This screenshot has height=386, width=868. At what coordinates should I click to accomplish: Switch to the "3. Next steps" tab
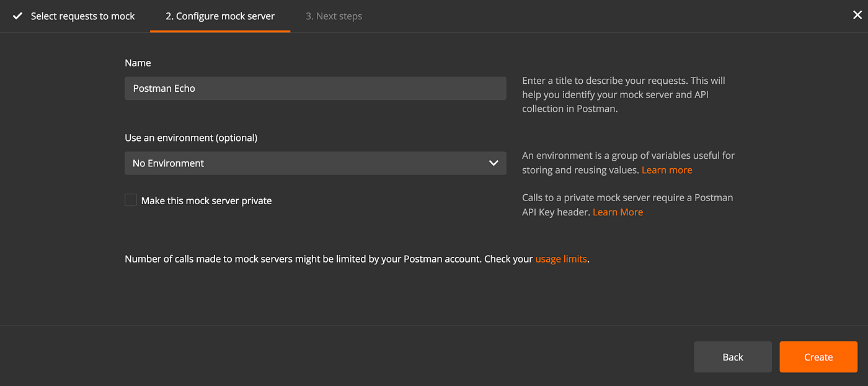[x=334, y=16]
